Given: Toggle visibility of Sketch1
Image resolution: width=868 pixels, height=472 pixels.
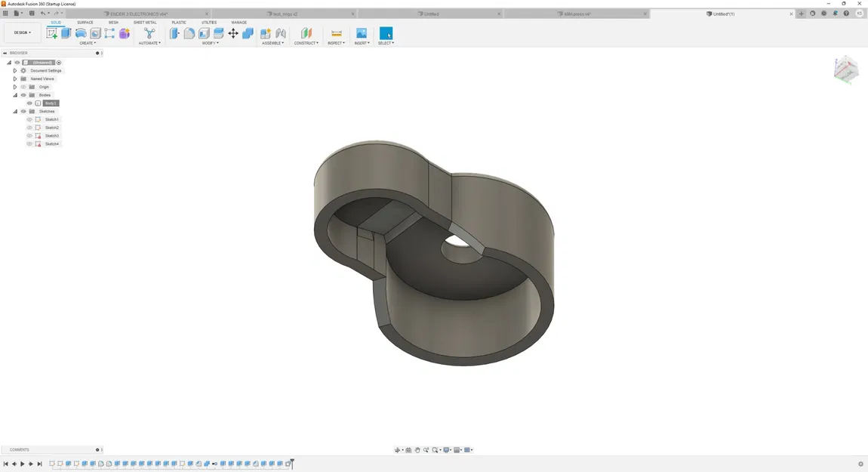Looking at the screenshot, I should point(30,119).
